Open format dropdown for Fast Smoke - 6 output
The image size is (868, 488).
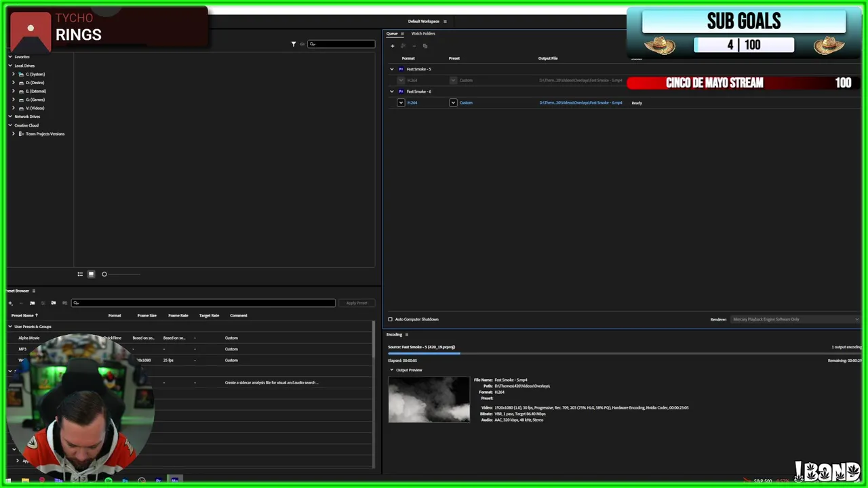tap(401, 102)
